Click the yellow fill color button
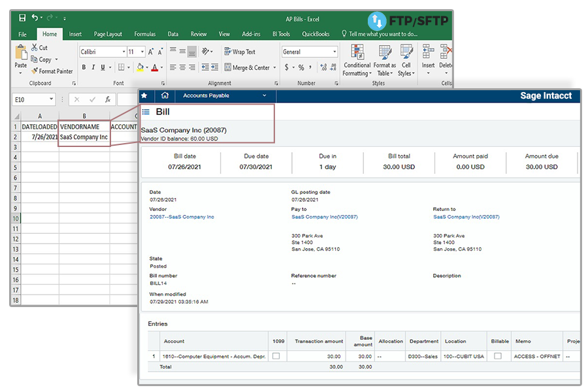Screen dimensions: 588x392 [140, 67]
